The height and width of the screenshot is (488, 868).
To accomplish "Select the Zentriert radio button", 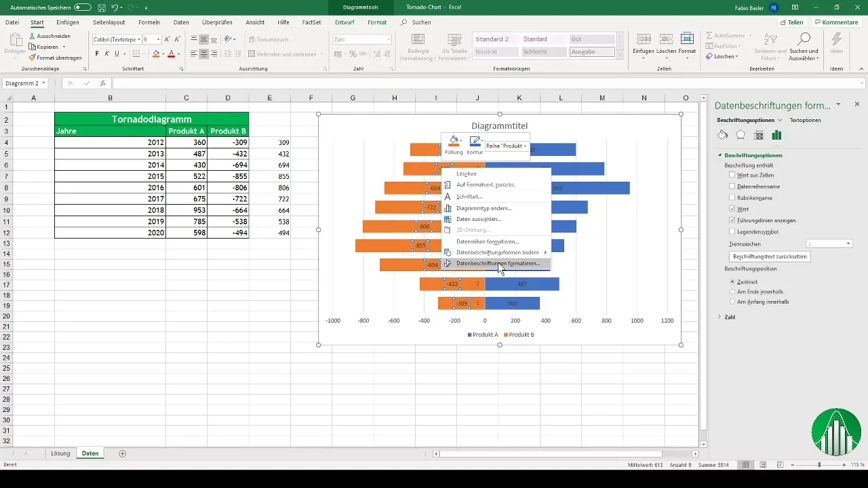I will tap(732, 281).
